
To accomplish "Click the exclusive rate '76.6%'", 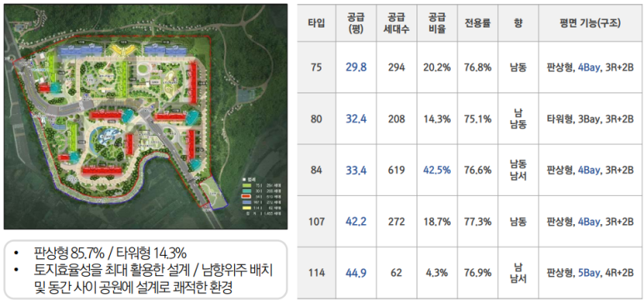I will 477,170.
